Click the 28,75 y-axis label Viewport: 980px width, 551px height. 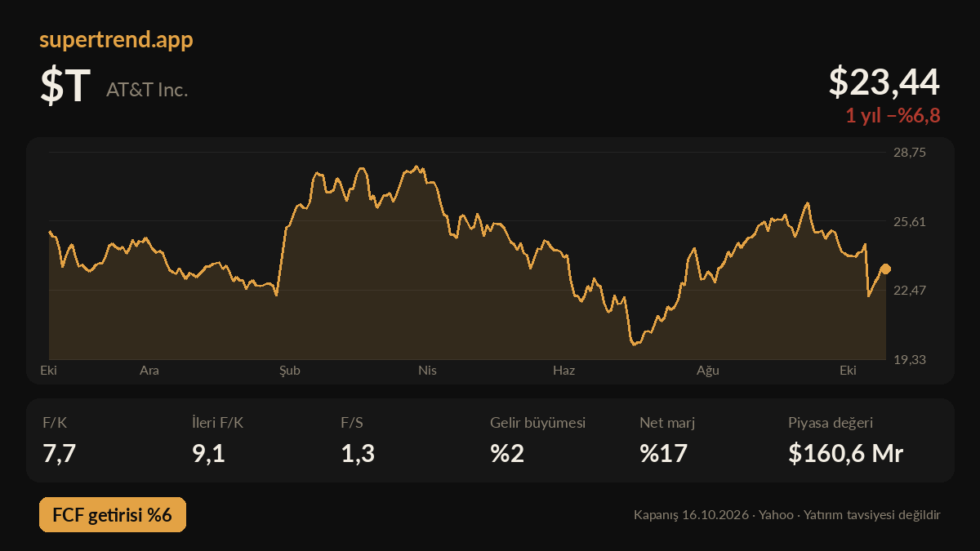pyautogui.click(x=909, y=152)
